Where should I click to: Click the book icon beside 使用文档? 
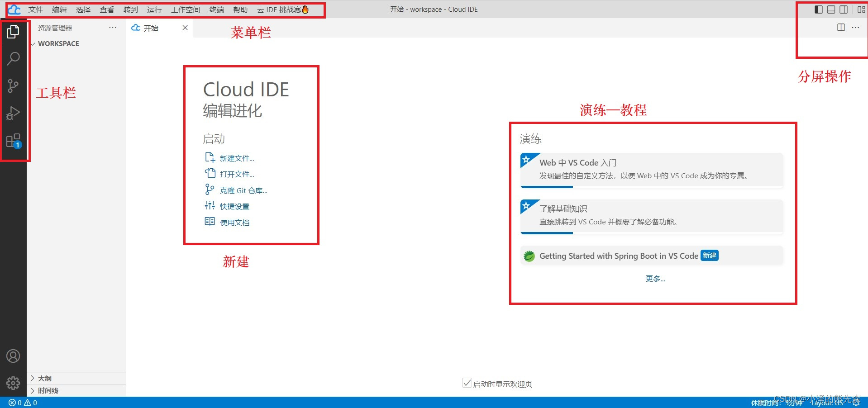[210, 221]
